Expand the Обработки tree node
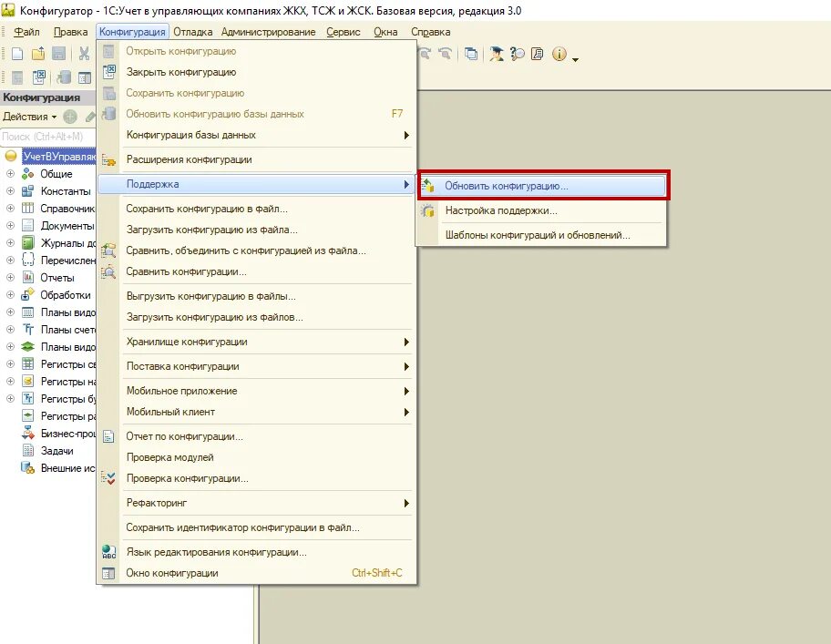This screenshot has height=644, width=831. tap(10, 295)
